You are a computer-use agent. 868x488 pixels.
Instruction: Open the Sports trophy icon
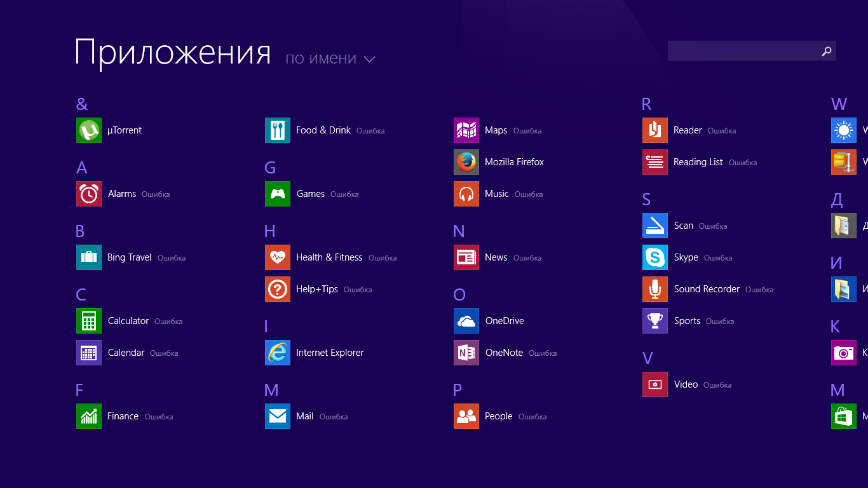point(655,321)
